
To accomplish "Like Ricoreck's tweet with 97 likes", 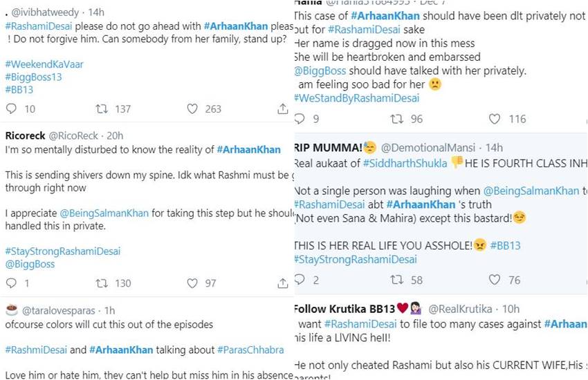I will click(x=192, y=283).
